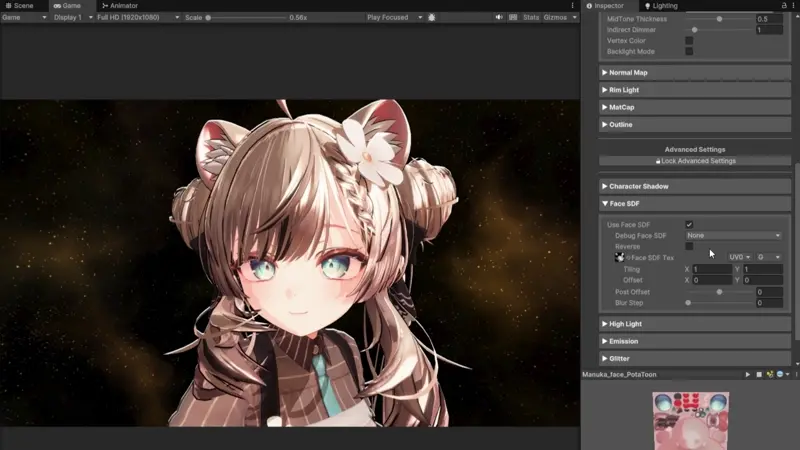Click Lock Advanced Settings button

pyautogui.click(x=695, y=161)
